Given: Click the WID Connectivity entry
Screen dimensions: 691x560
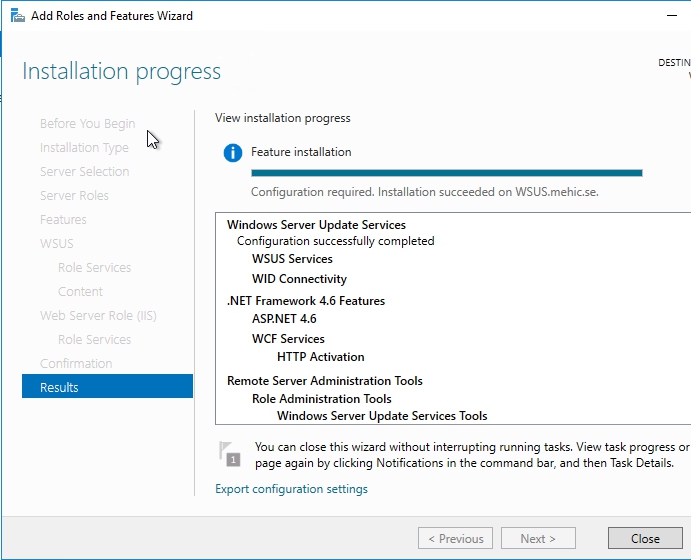Looking at the screenshot, I should [299, 279].
